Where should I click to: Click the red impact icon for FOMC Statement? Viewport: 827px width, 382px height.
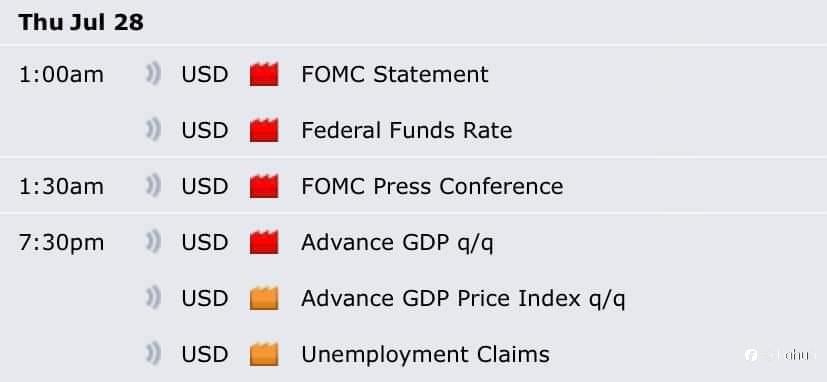click(264, 74)
